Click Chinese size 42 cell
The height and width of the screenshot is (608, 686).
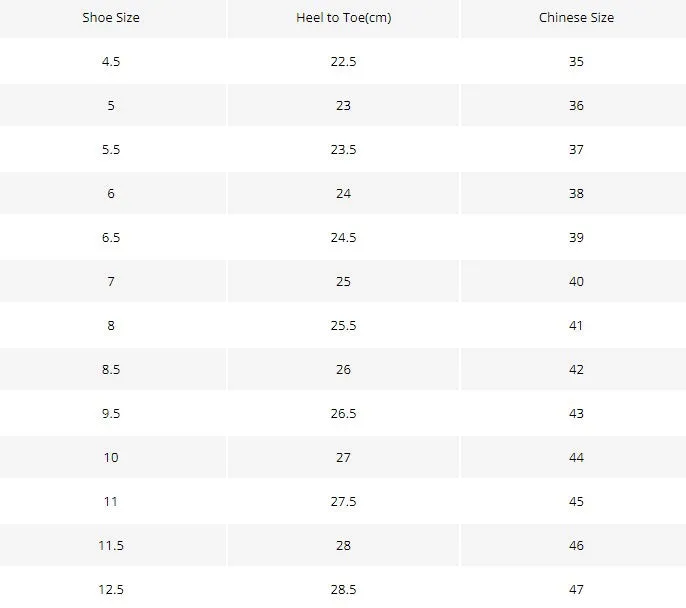coord(576,370)
